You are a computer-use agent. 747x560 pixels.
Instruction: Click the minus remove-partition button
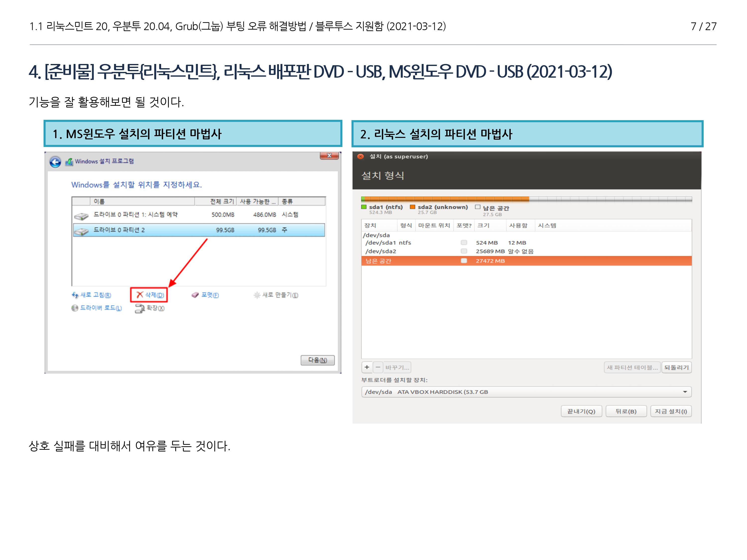coord(378,367)
